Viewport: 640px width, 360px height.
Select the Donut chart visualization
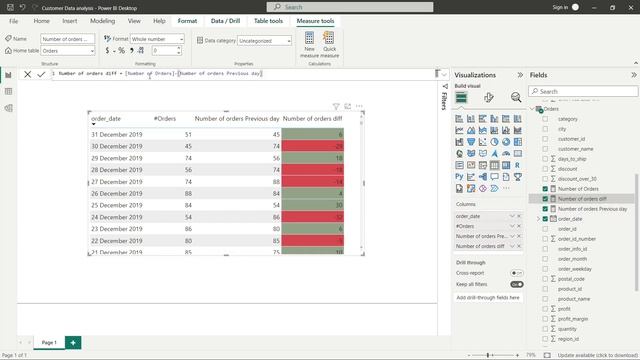click(506, 142)
